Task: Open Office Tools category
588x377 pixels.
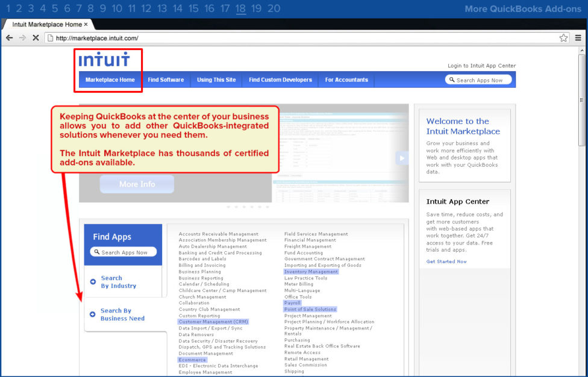Action: coord(298,297)
